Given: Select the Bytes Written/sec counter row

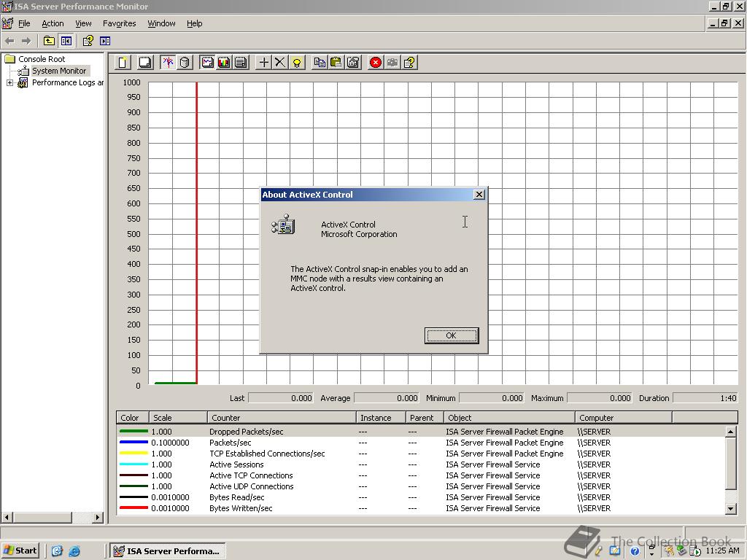Looking at the screenshot, I should tap(421, 508).
